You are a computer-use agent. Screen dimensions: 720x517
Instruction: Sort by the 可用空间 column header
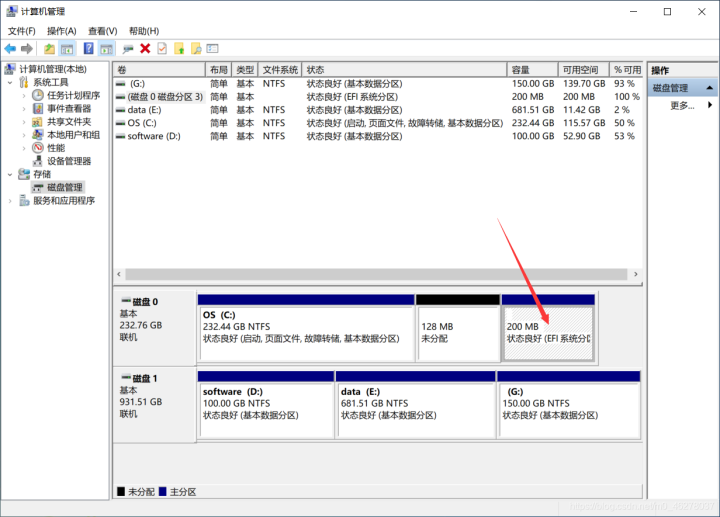point(584,70)
